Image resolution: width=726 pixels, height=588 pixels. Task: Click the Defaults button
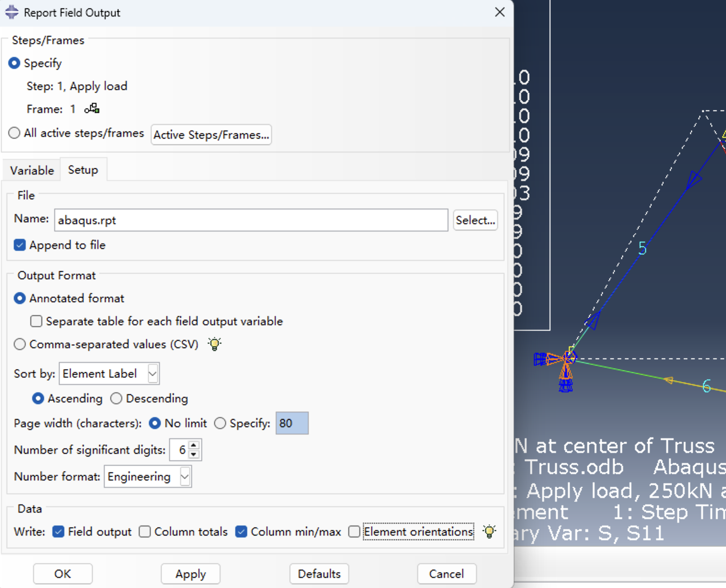(x=319, y=574)
